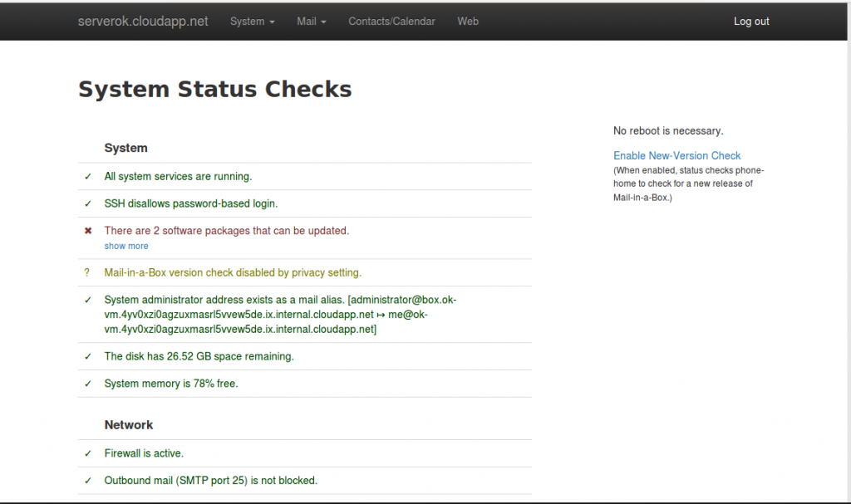Click the checkmark beside 'SSH disallows password-based login'

[x=87, y=203]
